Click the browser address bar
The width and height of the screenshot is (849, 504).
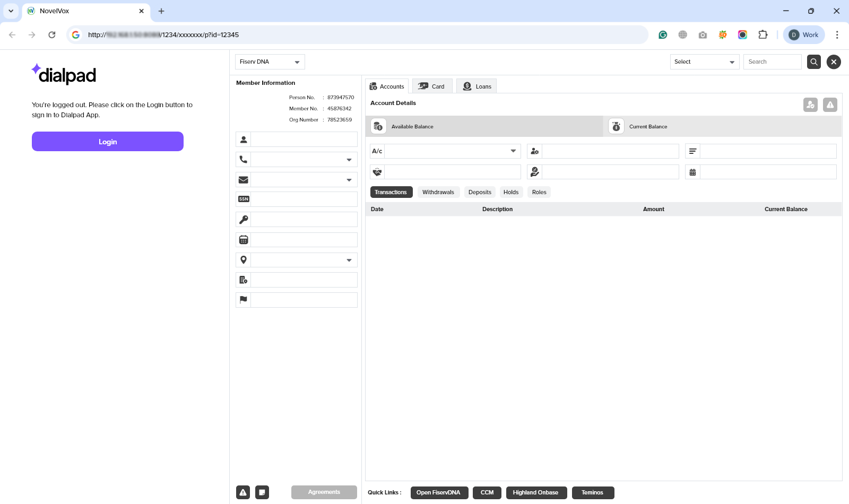pyautogui.click(x=357, y=35)
